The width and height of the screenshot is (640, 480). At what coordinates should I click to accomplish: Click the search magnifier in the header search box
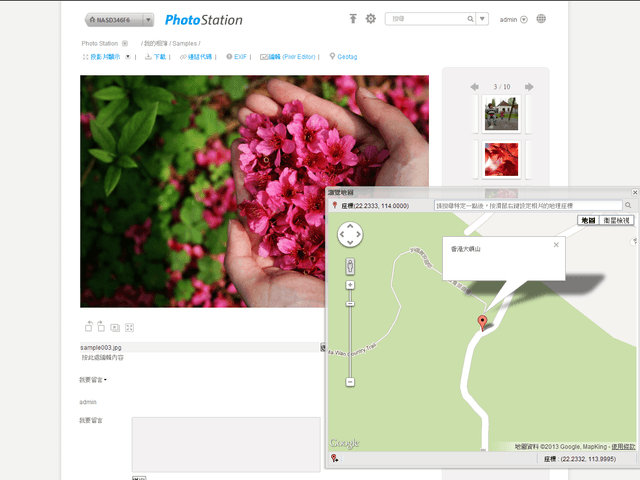coord(470,19)
